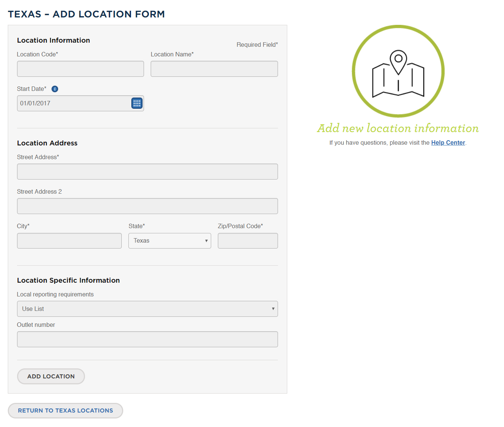Viewport: 504px width, 427px height.
Task: Focus the Location Name field
Action: click(214, 69)
